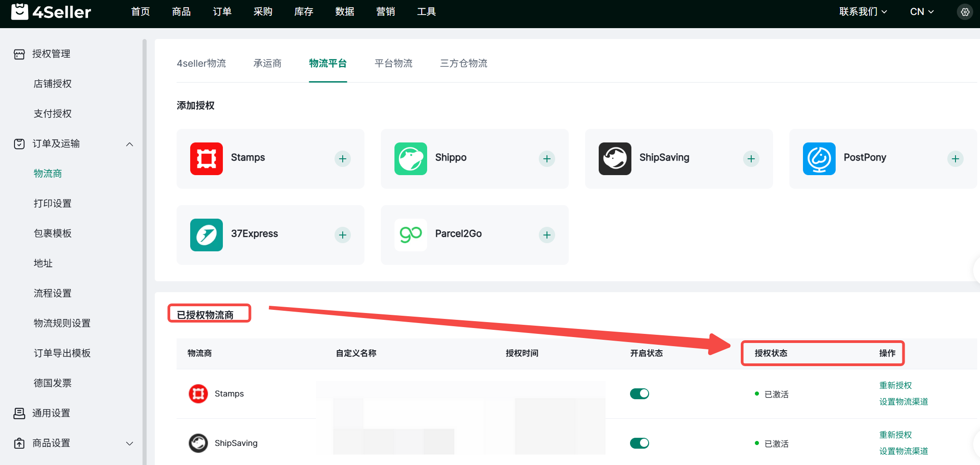Image resolution: width=980 pixels, height=465 pixels.
Task: Click the plus icon beside ShipSaving
Action: [751, 159]
